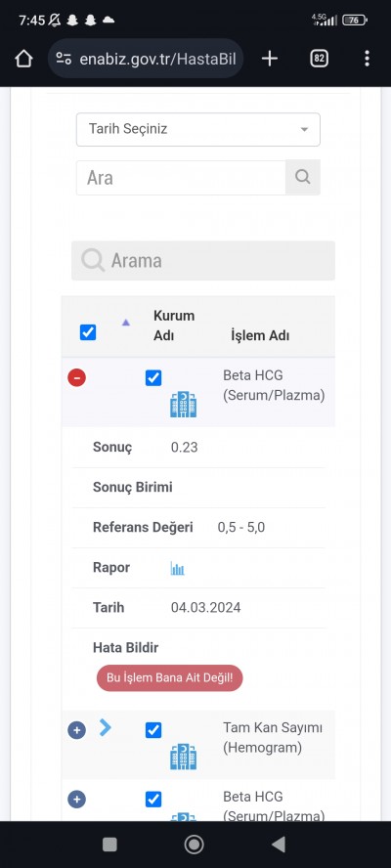Image resolution: width=391 pixels, height=868 pixels.
Task: Open a new browser tab with the plus icon
Action: pos(269,58)
